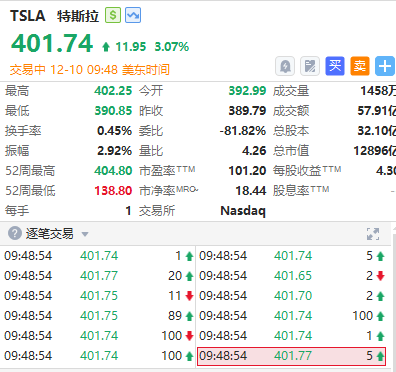Click the 总市值 label
This screenshot has height=372, width=396.
coord(291,151)
